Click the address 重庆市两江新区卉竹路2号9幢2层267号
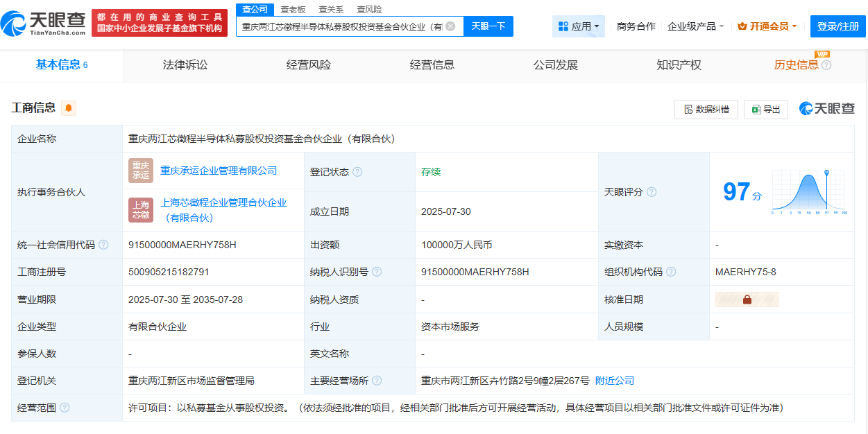868x434 pixels. click(505, 381)
